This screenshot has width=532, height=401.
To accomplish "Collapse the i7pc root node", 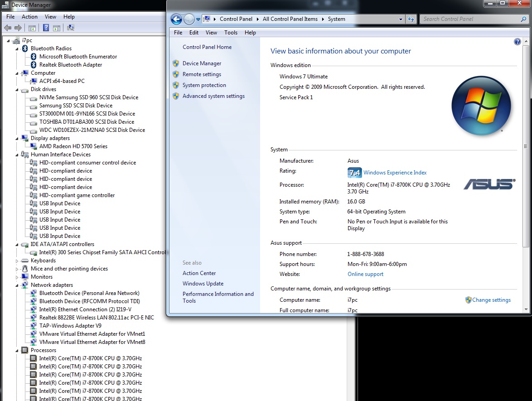I will [9, 41].
